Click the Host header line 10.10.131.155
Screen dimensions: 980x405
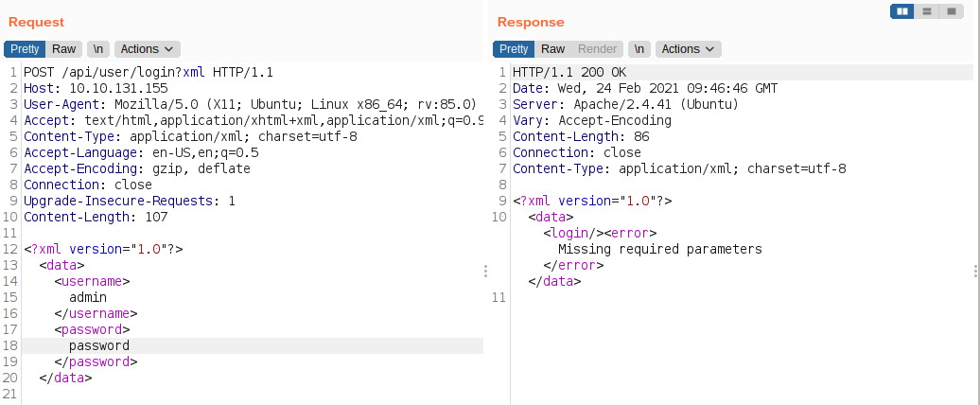[96, 88]
